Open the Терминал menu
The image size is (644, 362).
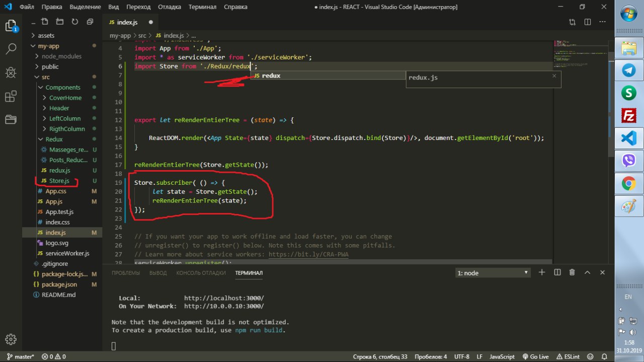[202, 7]
